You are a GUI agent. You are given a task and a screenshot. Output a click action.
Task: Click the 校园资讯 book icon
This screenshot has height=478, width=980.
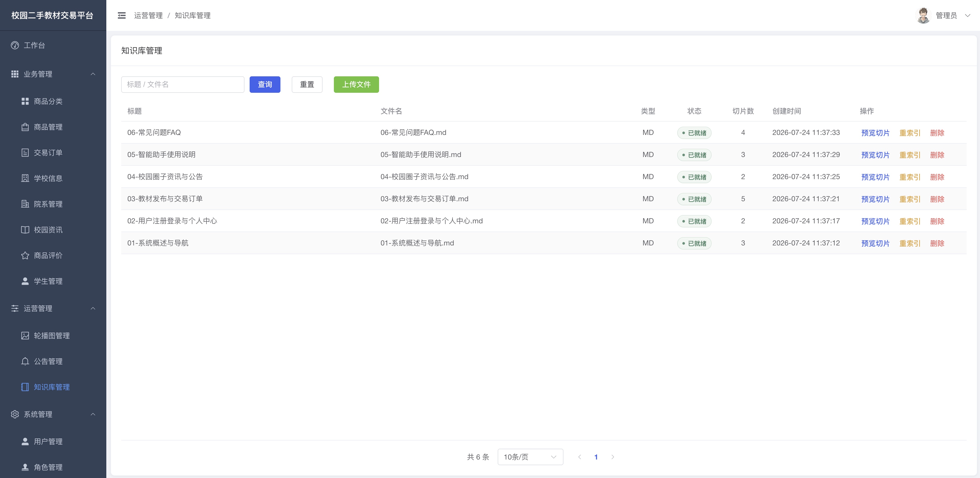(x=25, y=230)
